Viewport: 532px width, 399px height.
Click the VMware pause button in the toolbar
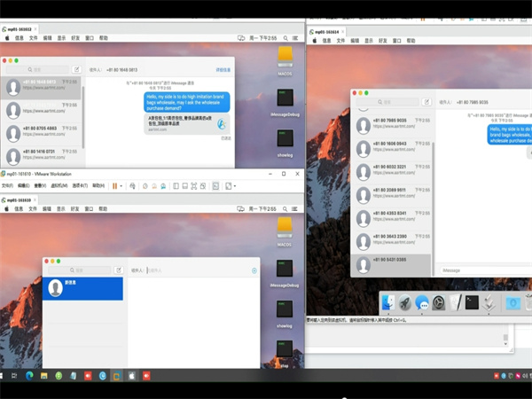coord(114,186)
